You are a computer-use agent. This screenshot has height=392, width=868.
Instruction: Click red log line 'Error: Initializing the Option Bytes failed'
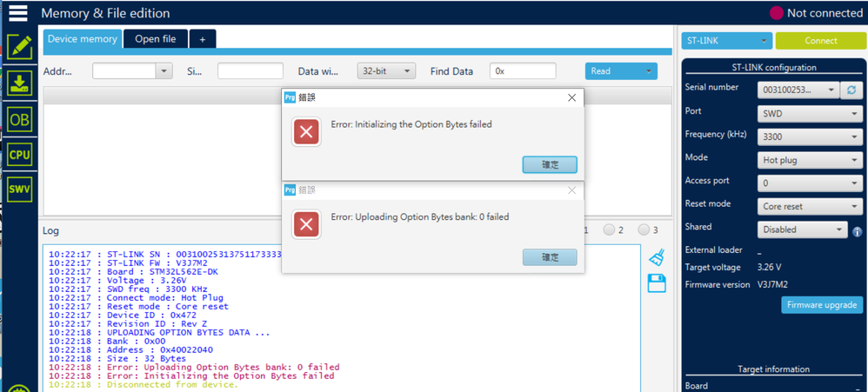191,376
